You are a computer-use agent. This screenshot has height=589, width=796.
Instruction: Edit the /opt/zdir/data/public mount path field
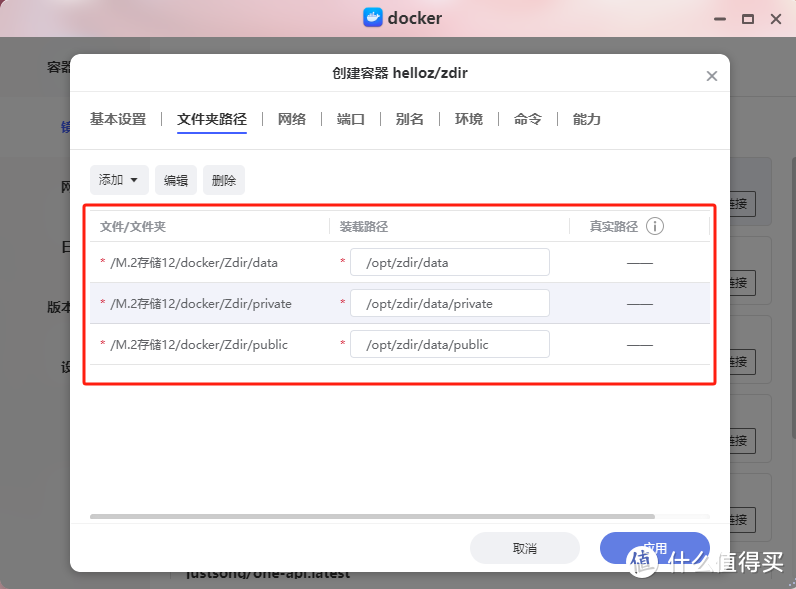(450, 344)
